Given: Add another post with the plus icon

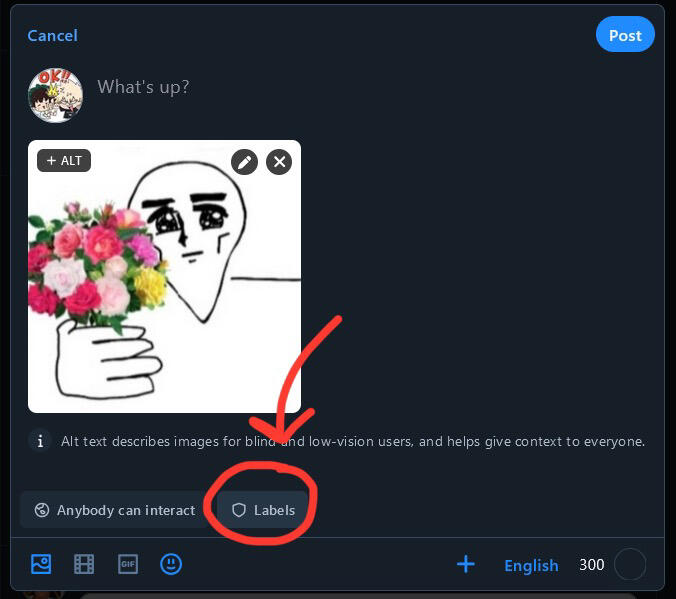Looking at the screenshot, I should coord(465,565).
